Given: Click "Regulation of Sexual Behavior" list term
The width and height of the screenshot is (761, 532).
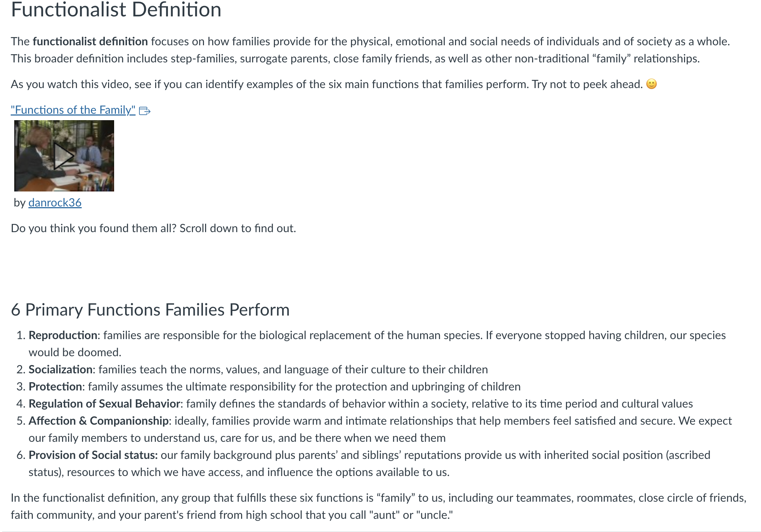Looking at the screenshot, I should [x=104, y=404].
